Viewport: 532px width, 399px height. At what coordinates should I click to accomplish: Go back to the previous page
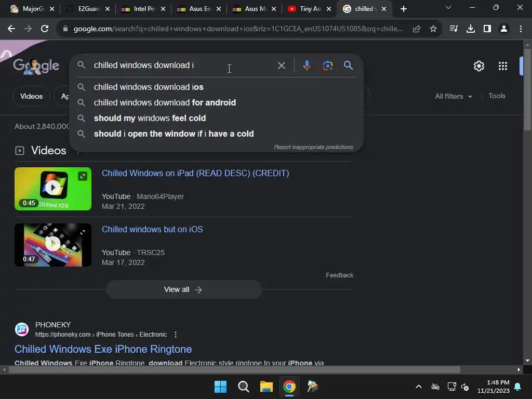[x=11, y=29]
